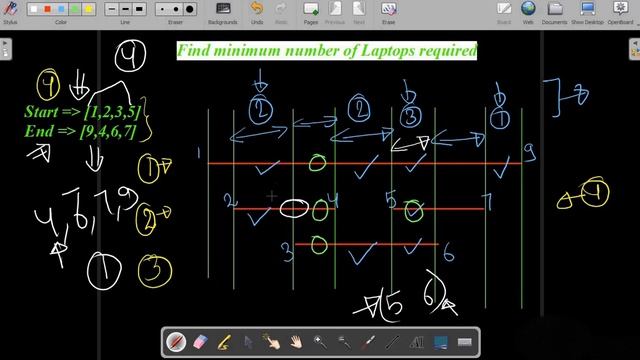Choose the thin line width
This screenshot has width=640, height=360.
point(112,9)
